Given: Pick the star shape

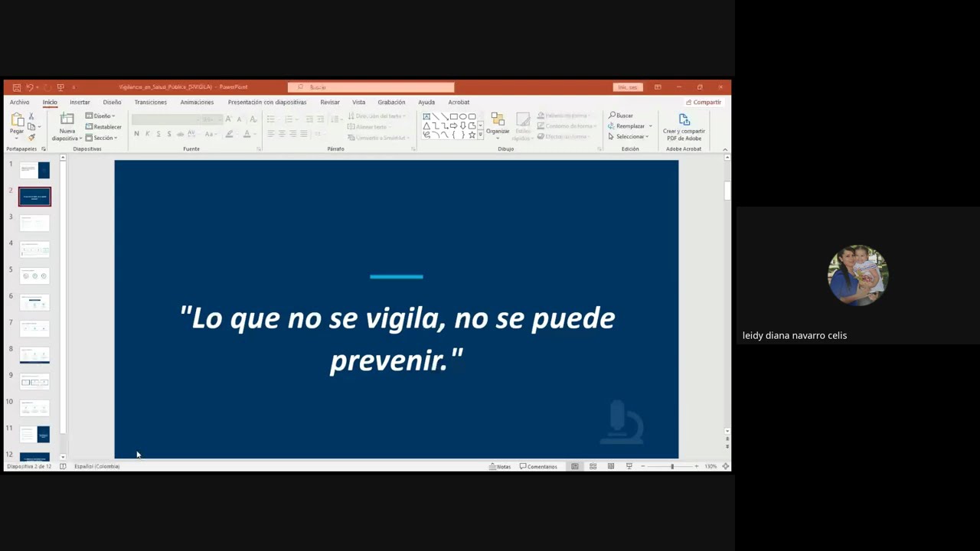Looking at the screenshot, I should click(x=472, y=135).
